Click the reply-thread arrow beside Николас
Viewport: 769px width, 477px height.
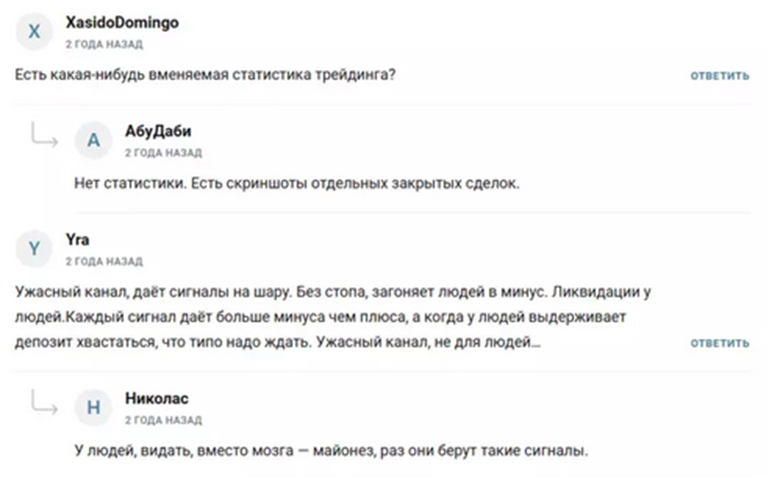point(44,403)
